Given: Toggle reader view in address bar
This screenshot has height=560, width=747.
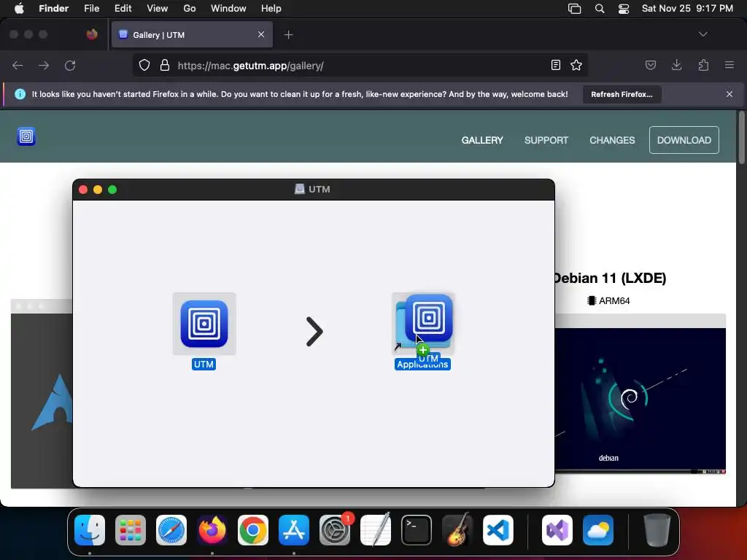Looking at the screenshot, I should coord(555,65).
